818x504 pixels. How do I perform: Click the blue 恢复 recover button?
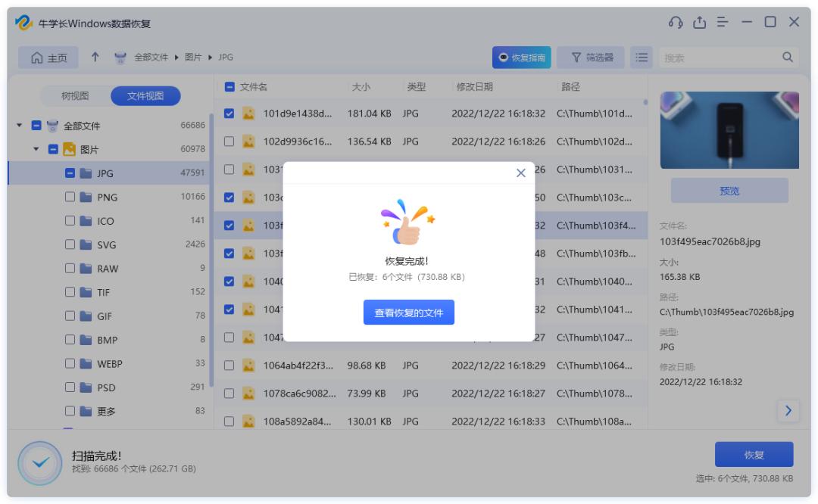pos(754,455)
